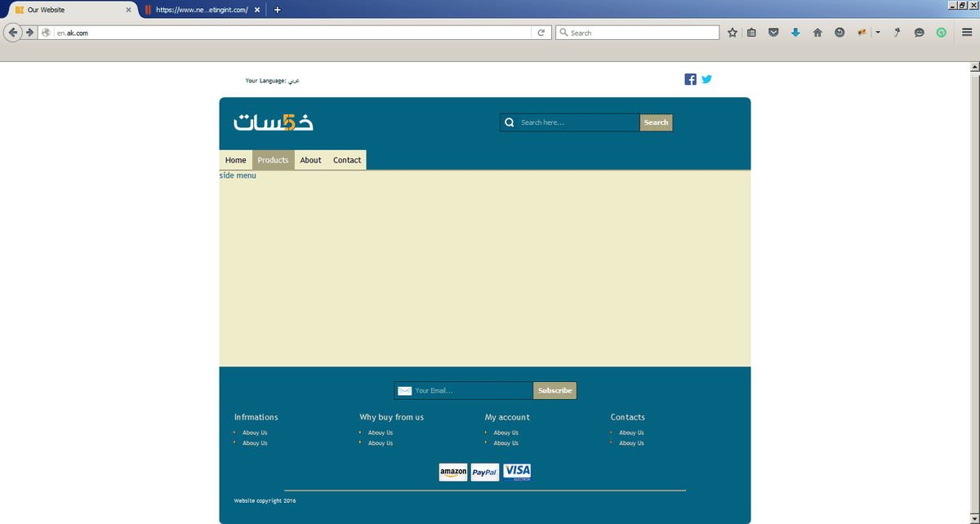The image size is (980, 524).
Task: Click first Abouy Us under Infrmations
Action: [255, 433]
